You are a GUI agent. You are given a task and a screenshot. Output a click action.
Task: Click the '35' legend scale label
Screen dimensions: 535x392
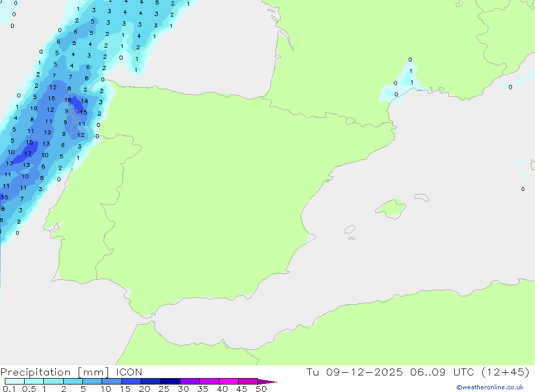tap(203, 389)
